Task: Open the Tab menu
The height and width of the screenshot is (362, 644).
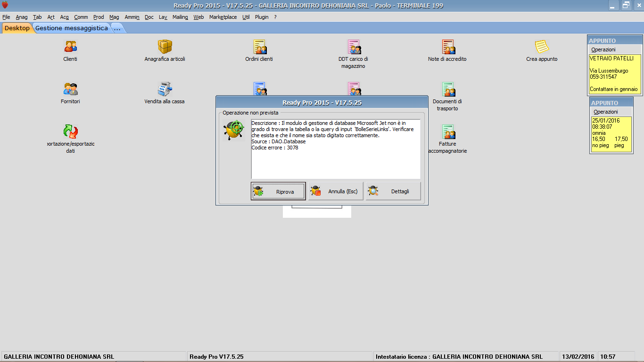Action: (38, 17)
